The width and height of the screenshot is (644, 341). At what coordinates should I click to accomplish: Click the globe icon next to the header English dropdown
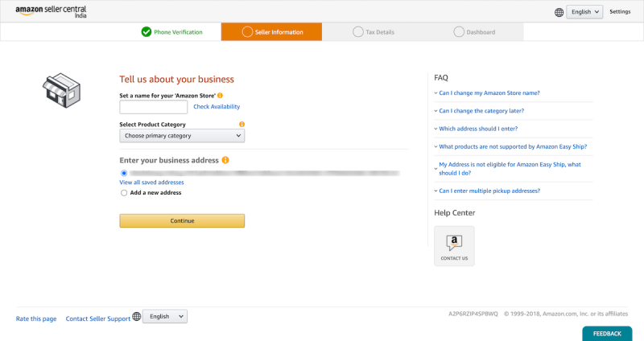tap(559, 12)
